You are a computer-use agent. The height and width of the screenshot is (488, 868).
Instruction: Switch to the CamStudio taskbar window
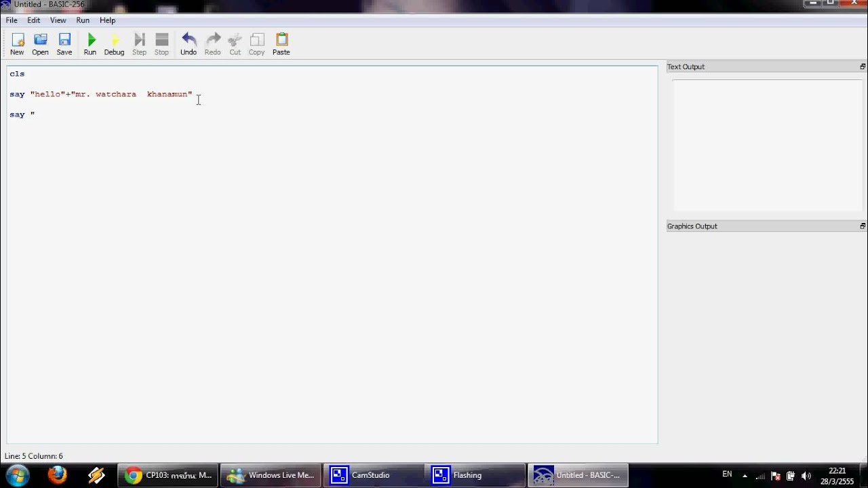pos(374,475)
